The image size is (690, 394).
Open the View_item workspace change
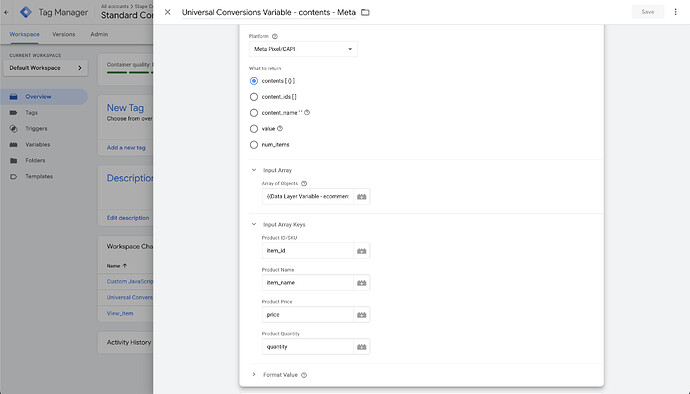pyautogui.click(x=120, y=313)
